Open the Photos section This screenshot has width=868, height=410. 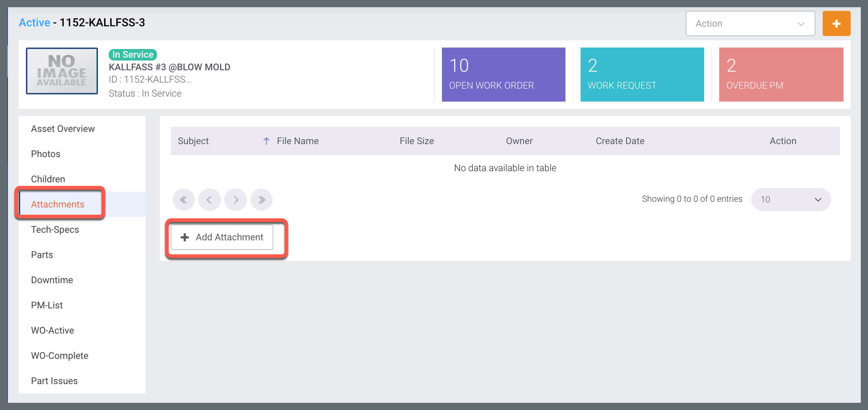(45, 154)
